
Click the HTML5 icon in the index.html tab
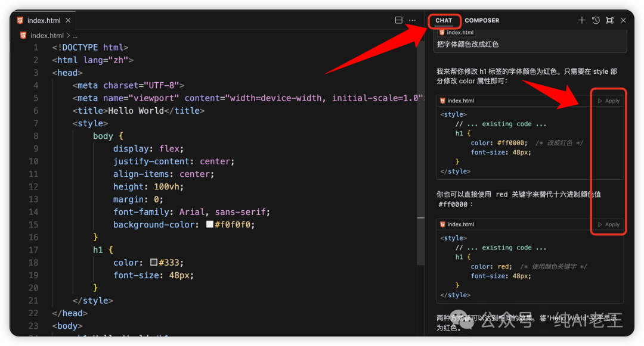coord(20,21)
